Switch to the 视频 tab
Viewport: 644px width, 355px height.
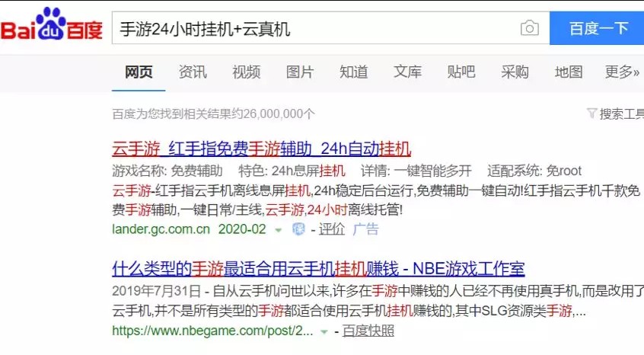click(x=247, y=72)
